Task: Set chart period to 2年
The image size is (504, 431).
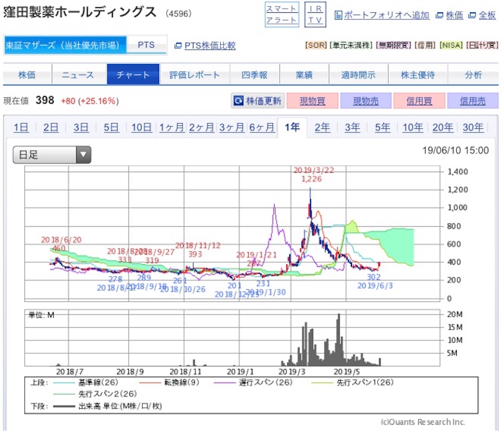Action: [x=322, y=127]
